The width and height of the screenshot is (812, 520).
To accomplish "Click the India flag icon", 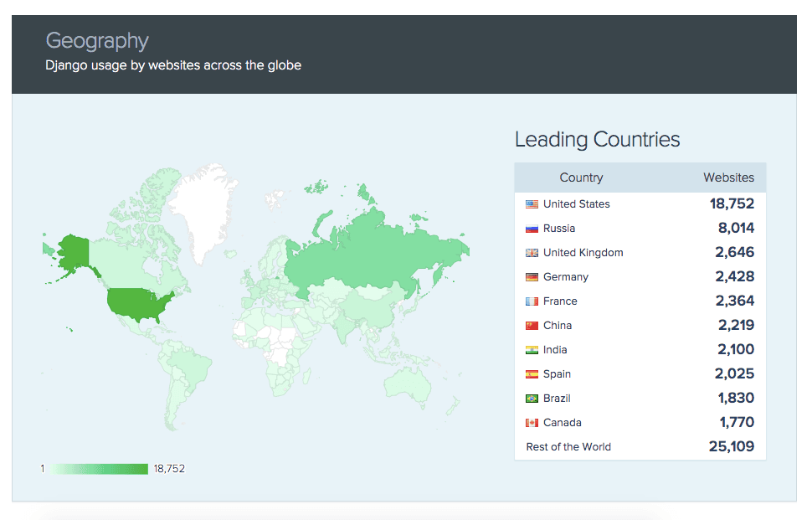I will [532, 350].
